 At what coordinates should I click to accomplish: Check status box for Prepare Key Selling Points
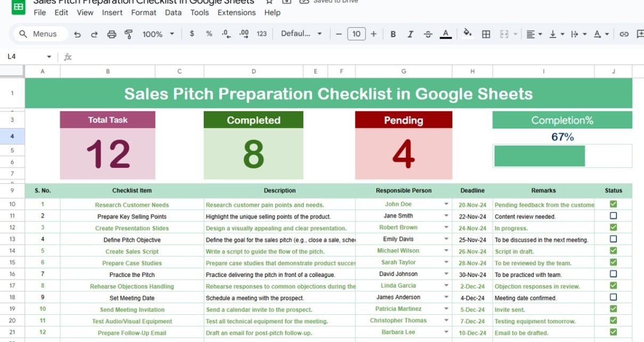tap(613, 216)
